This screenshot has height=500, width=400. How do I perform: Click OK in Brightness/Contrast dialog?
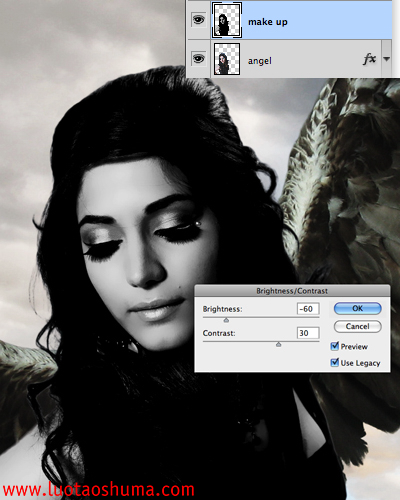tap(357, 308)
